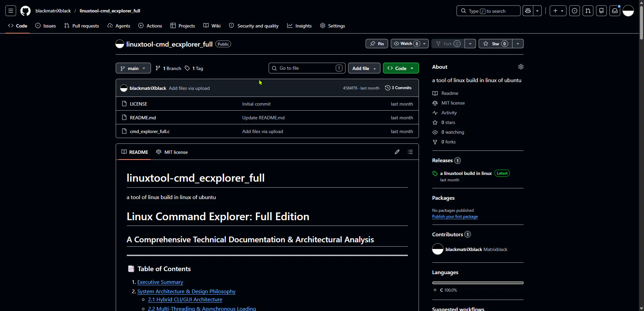Screen dimensions: 644x311
Task: Open the issues icon in top header
Action: 575,11
